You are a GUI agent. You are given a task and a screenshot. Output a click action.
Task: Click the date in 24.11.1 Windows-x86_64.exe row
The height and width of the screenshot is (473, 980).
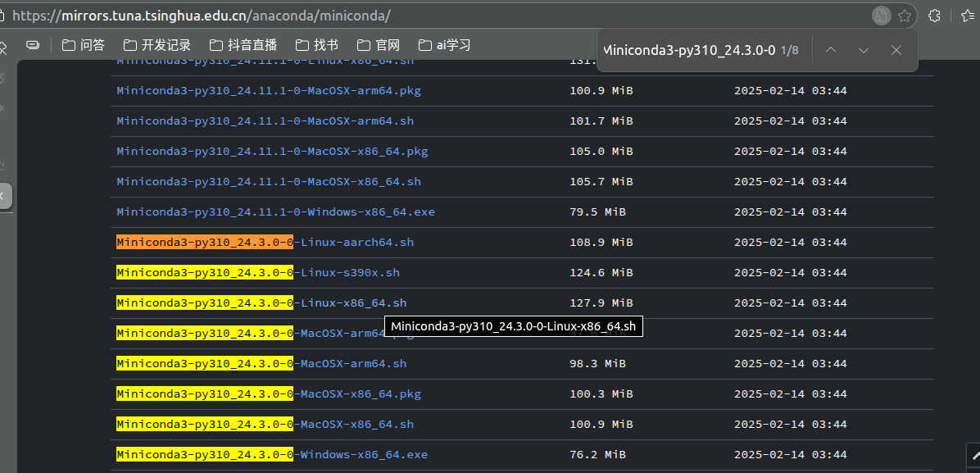point(791,212)
